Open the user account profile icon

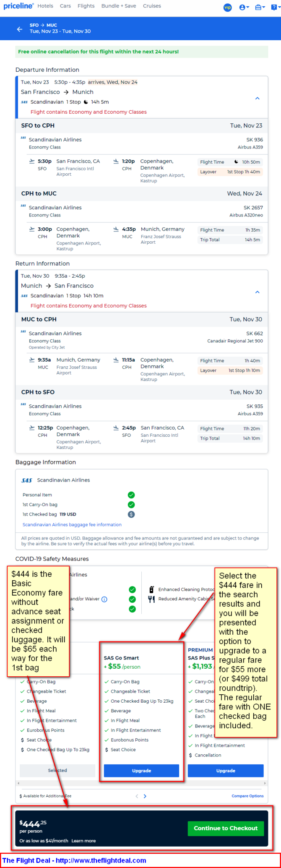pyautogui.click(x=244, y=7)
